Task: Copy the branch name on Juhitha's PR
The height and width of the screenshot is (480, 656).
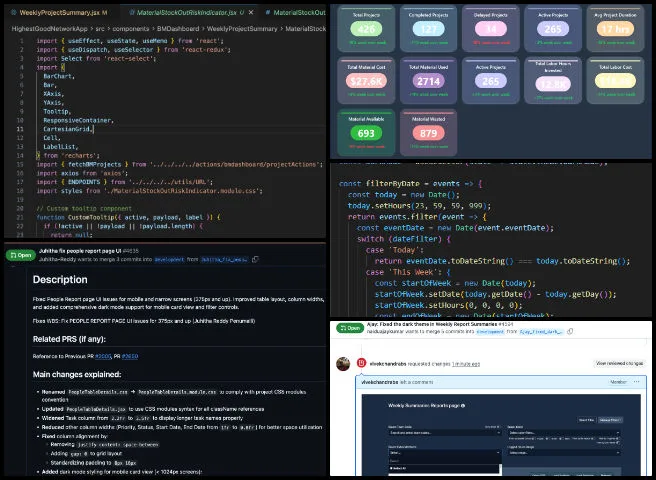Action: (255, 259)
